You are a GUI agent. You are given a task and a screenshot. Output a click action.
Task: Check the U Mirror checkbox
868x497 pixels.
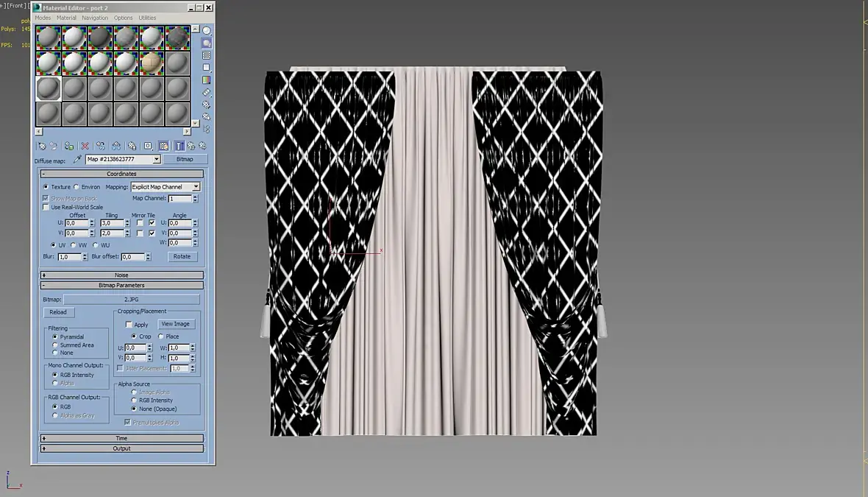pos(140,223)
